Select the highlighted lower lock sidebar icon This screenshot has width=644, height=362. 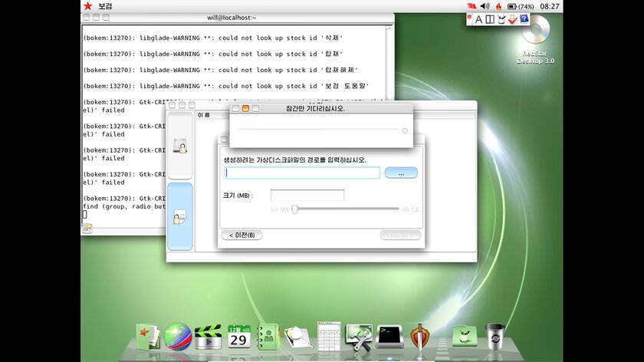(180, 216)
